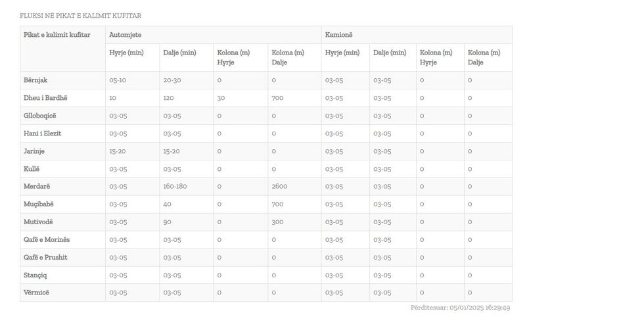The width and height of the screenshot is (644, 328).
Task: Select the Dheu i Bardhë row name
Action: point(45,98)
